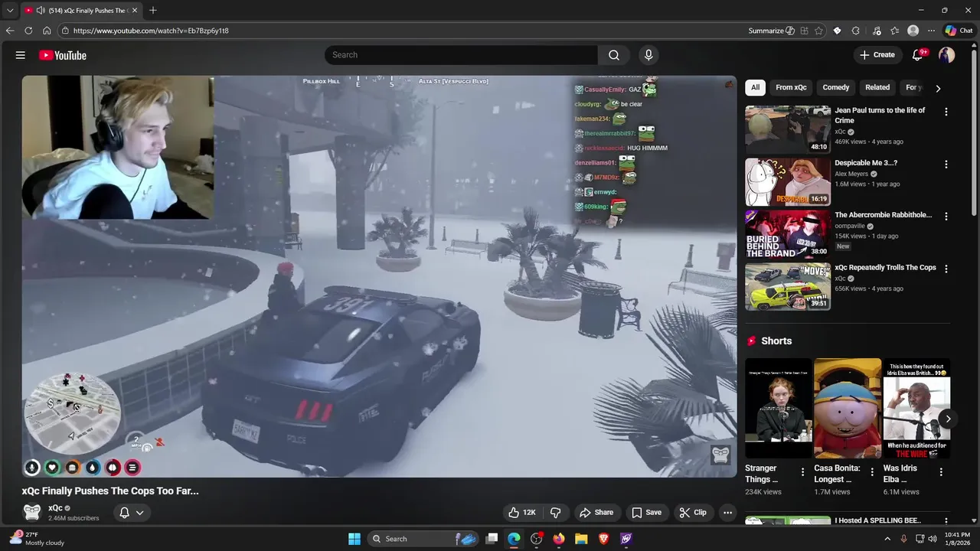The image size is (980, 551).
Task: Open xQc channel name link
Action: pos(55,508)
